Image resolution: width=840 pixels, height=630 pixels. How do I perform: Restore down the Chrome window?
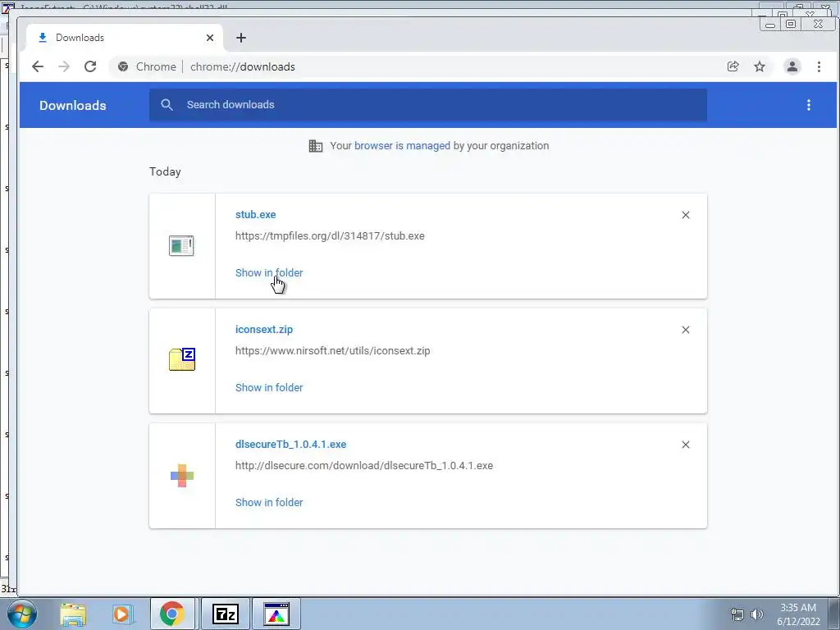pyautogui.click(x=791, y=24)
